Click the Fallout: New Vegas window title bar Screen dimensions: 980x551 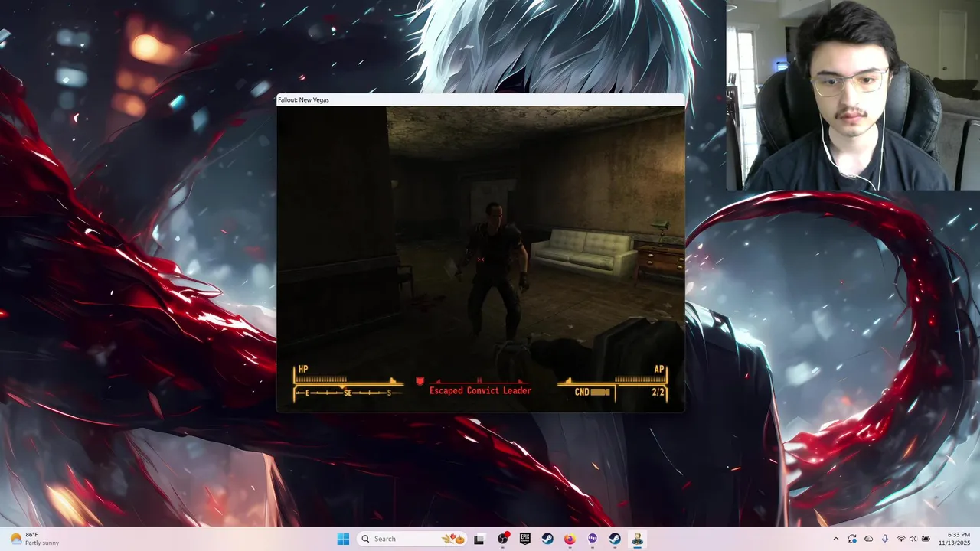(x=481, y=99)
